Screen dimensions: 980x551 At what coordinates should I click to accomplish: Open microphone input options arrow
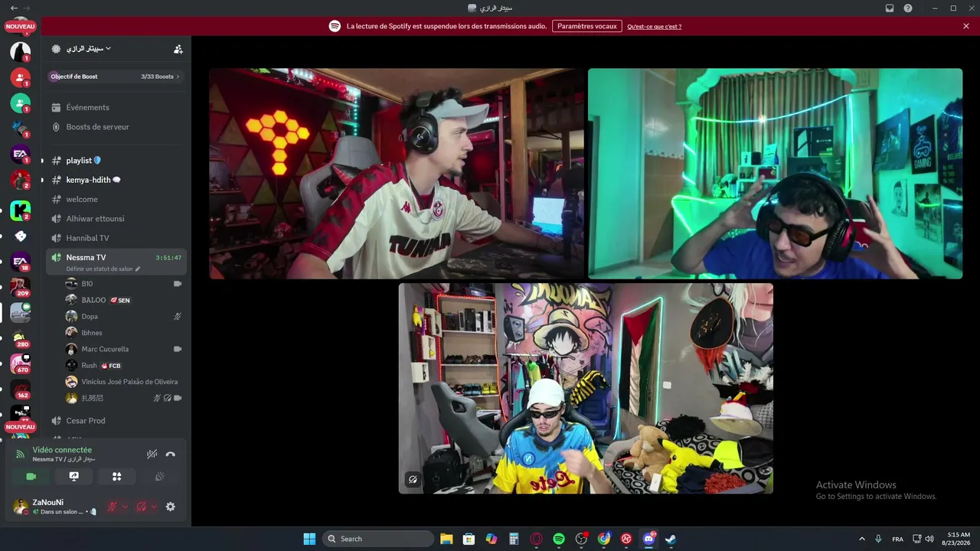(125, 507)
